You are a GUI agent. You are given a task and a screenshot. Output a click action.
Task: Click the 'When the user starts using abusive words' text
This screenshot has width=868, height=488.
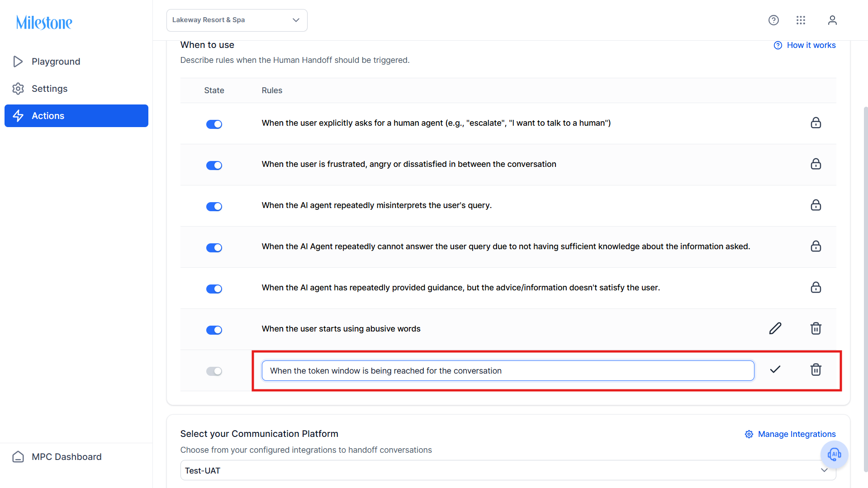coord(341,329)
